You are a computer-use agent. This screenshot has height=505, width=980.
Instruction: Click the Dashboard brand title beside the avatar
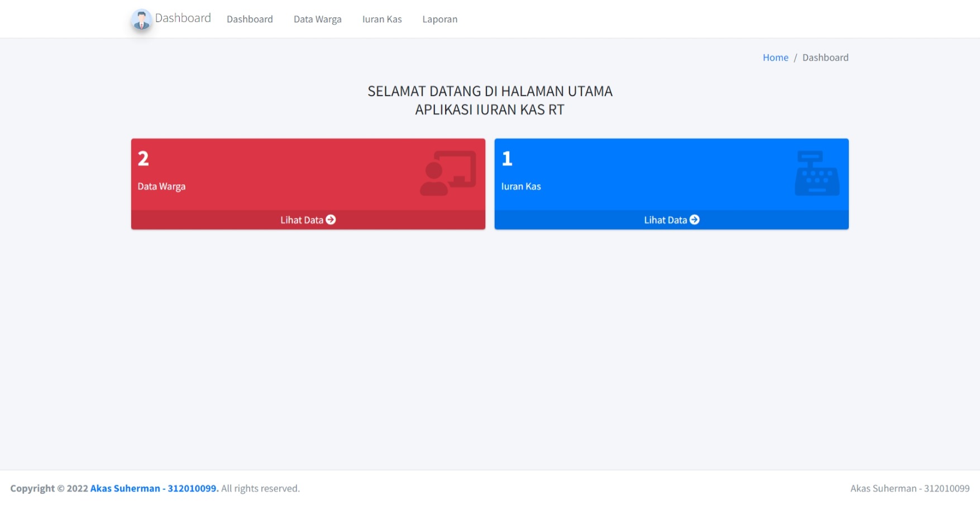[183, 17]
